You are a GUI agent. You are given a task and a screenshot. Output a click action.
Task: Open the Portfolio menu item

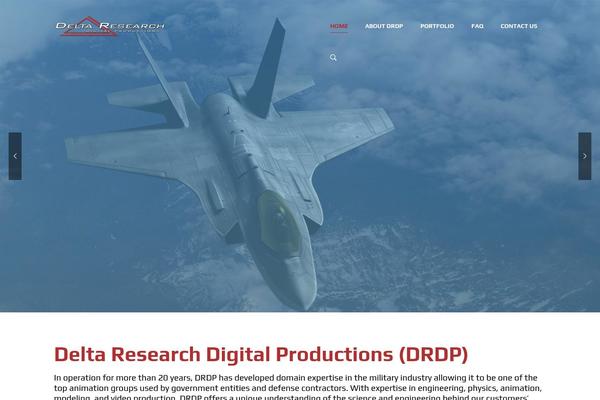[x=437, y=26]
